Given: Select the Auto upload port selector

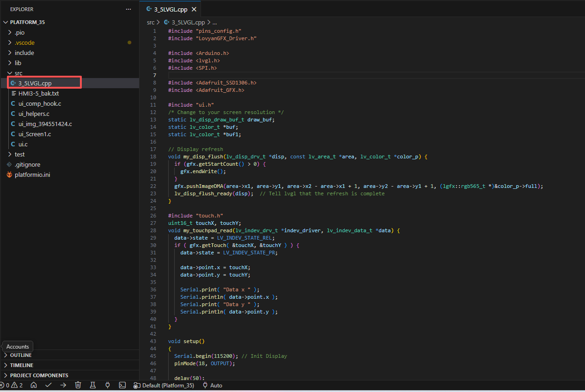Looking at the screenshot, I should click(x=213, y=385).
